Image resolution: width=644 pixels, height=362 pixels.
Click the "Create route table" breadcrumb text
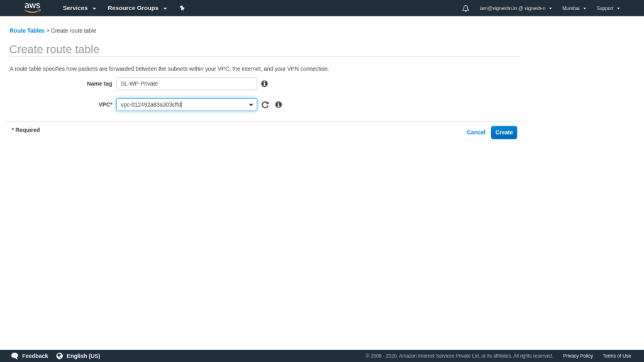[74, 31]
